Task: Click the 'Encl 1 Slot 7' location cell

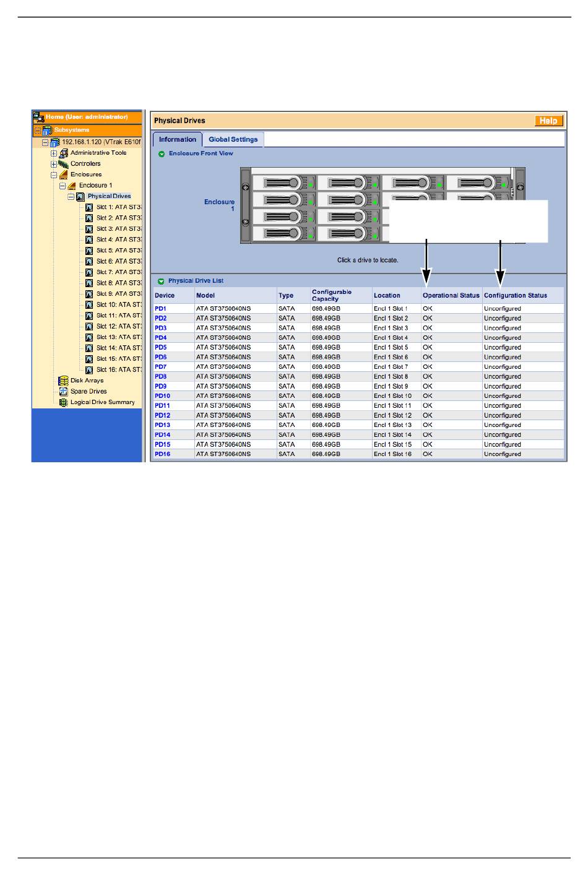Action: pyautogui.click(x=397, y=367)
